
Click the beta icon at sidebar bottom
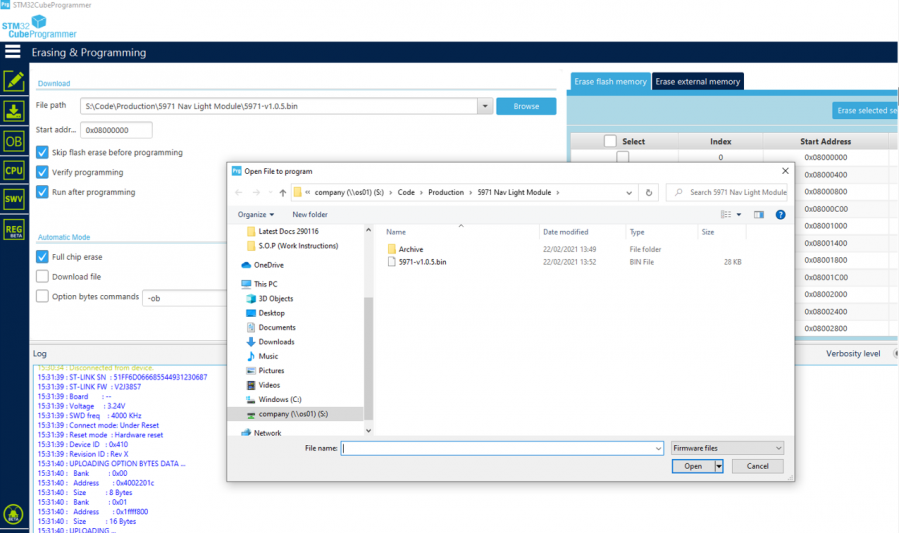[13, 514]
